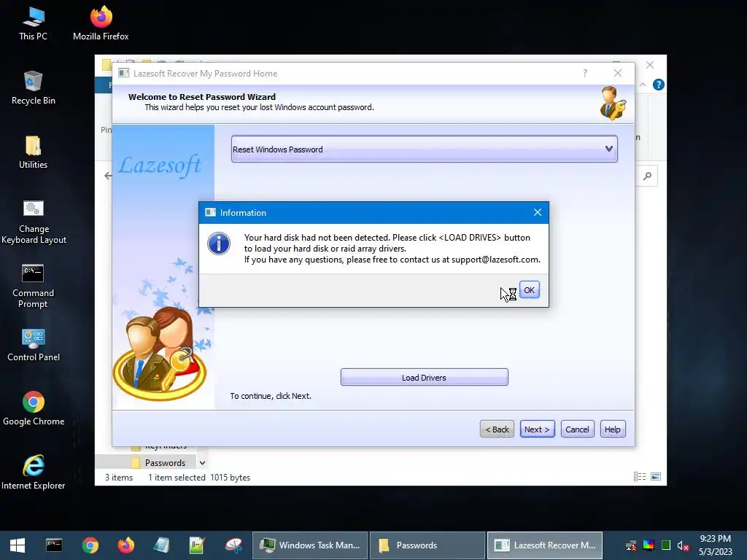Viewport: 747px width, 560px height.
Task: Collapse the Explorer ribbon chevron
Action: tap(643, 85)
